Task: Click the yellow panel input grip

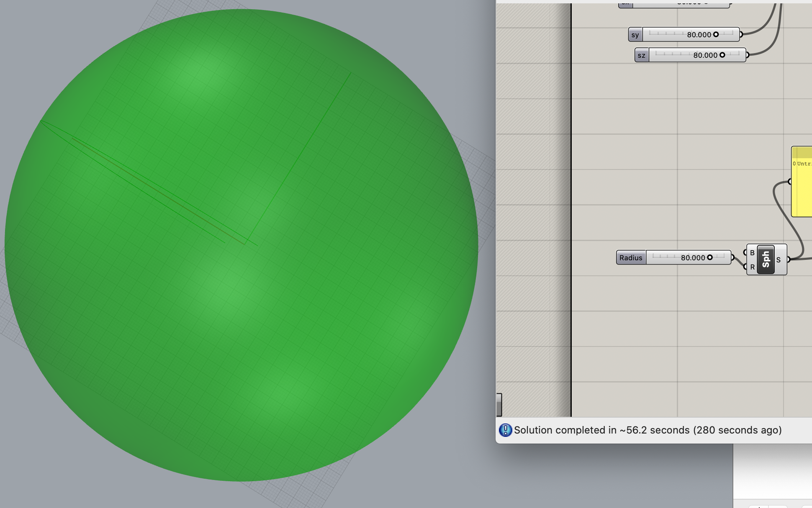Action: 790,182
